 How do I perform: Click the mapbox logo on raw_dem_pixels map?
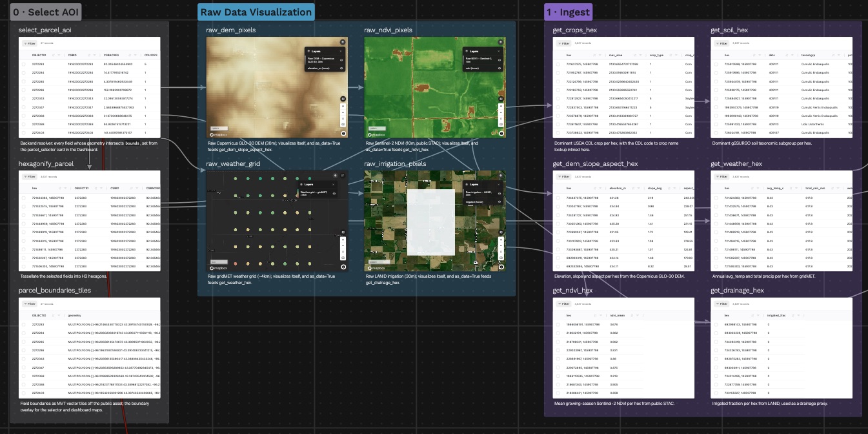pos(219,134)
